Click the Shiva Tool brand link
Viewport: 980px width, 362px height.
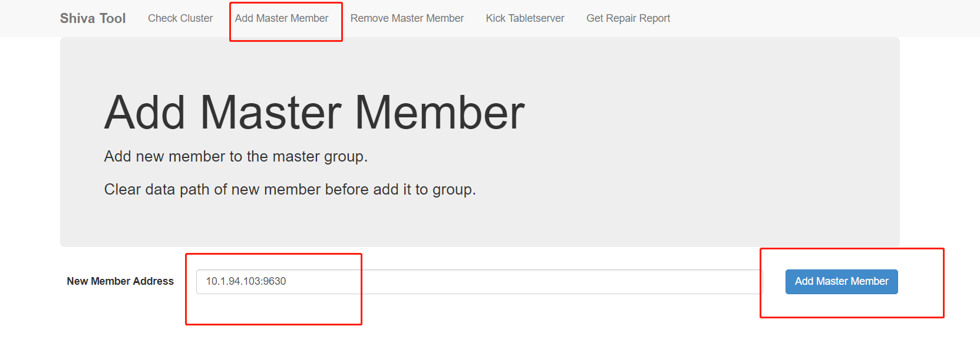tap(93, 18)
